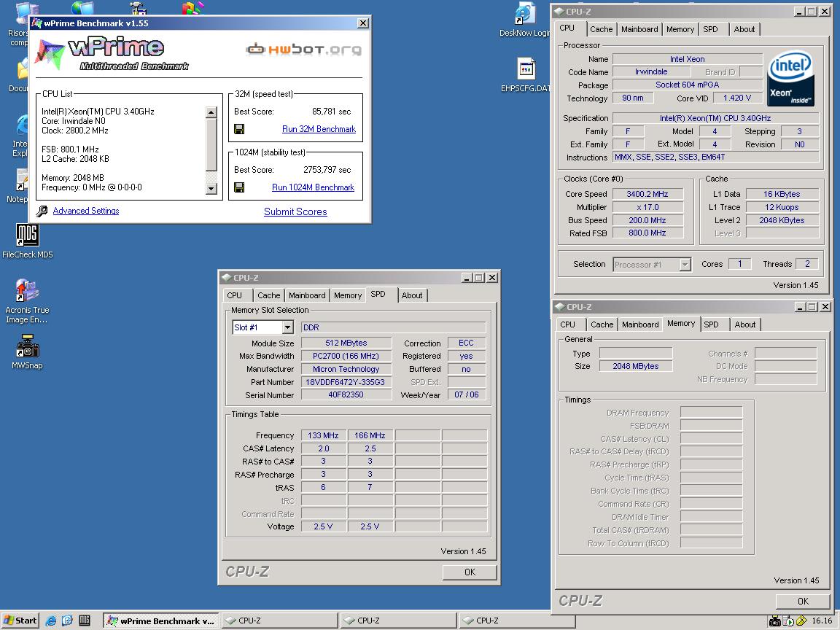
Task: Click the taskbar clock showing 16.16
Action: [x=822, y=621]
